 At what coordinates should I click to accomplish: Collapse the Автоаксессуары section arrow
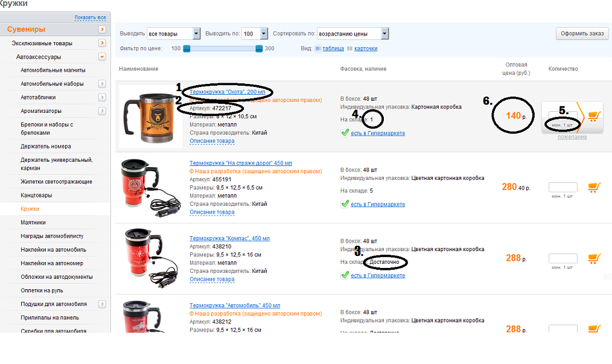(x=102, y=57)
